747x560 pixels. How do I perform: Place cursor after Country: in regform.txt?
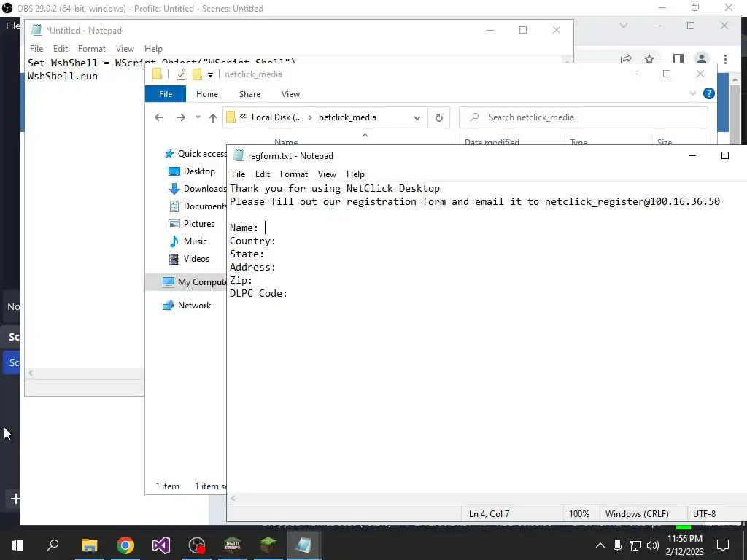point(276,241)
